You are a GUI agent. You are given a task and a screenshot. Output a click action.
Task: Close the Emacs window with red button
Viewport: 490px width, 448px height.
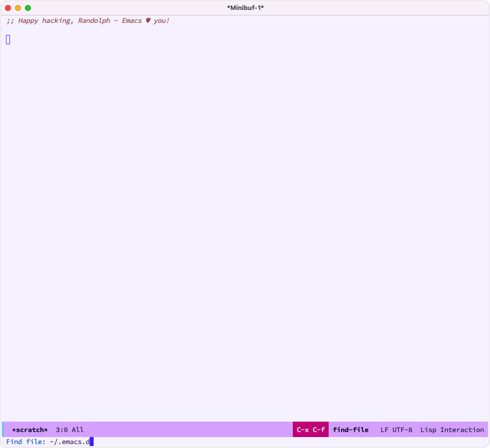coord(8,8)
